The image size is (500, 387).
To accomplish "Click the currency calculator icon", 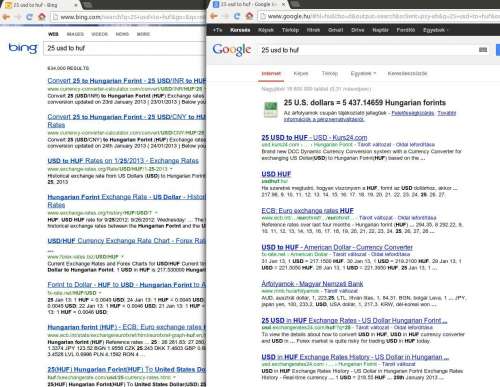I will 270,110.
